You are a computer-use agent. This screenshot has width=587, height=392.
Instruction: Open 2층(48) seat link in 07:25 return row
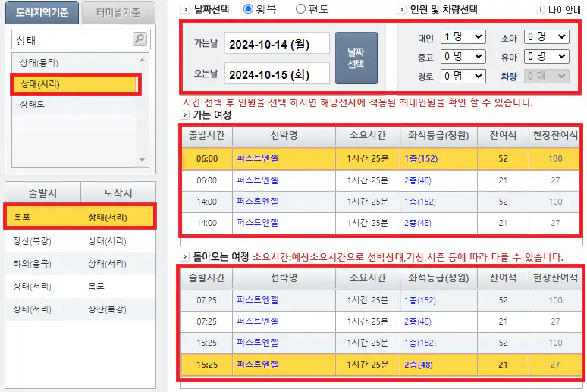418,321
